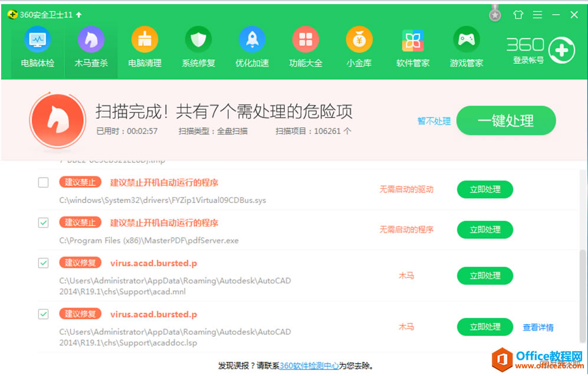Click the 无需启动的程序 type label

pos(406,230)
